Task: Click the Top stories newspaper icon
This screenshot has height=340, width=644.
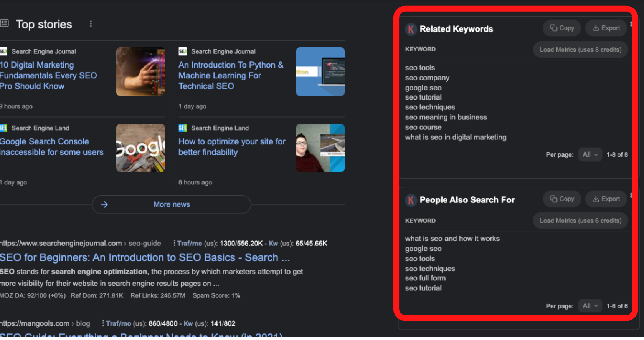Action: (x=5, y=23)
